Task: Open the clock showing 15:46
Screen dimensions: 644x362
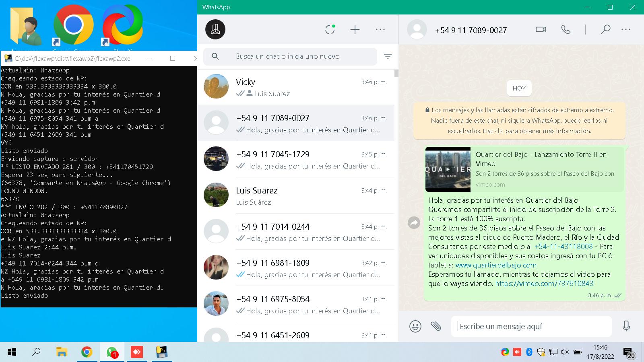Action: (600, 352)
